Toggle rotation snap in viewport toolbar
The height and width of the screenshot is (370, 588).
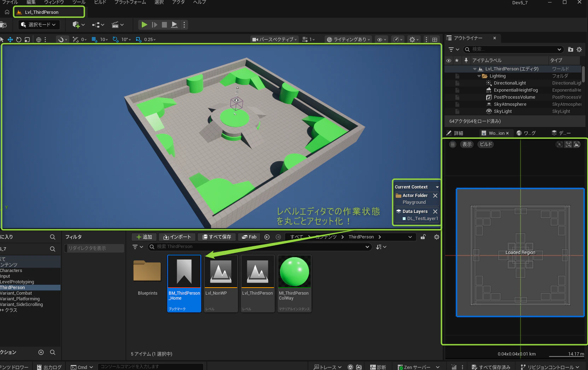pyautogui.click(x=115, y=40)
